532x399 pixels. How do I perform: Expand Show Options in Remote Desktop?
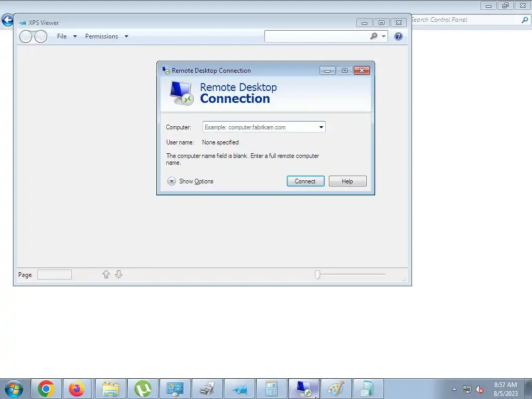click(191, 181)
